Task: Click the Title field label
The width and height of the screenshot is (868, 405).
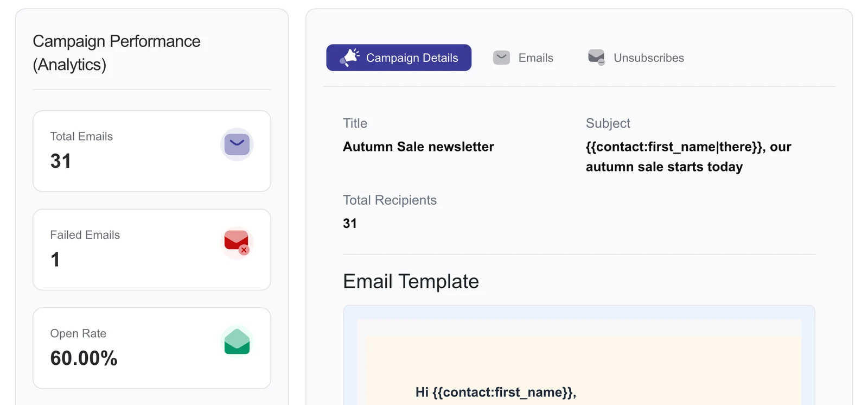Action: pyautogui.click(x=355, y=123)
